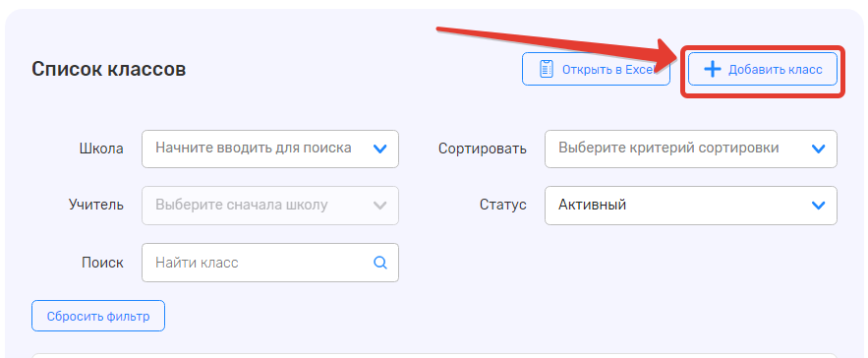Expand the Школа chevron arrow
This screenshot has width=868, height=358.
(379, 149)
